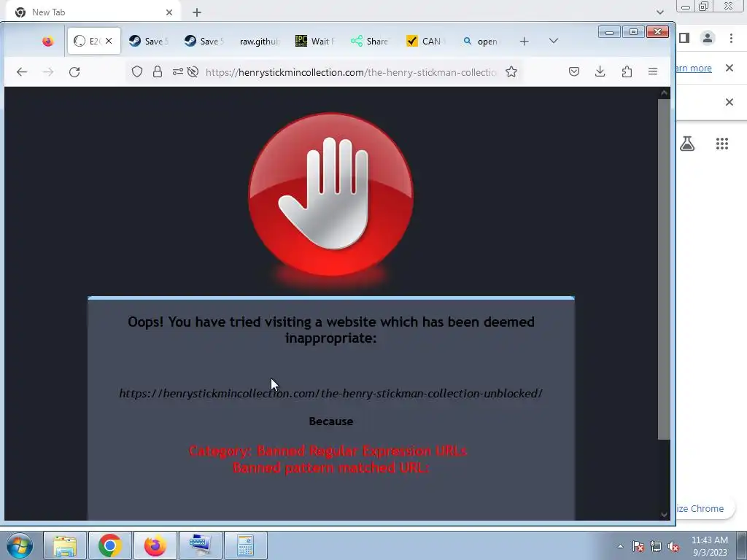Open a new tab in Chrome window
Viewport: 747px width, 560px height.
197,12
